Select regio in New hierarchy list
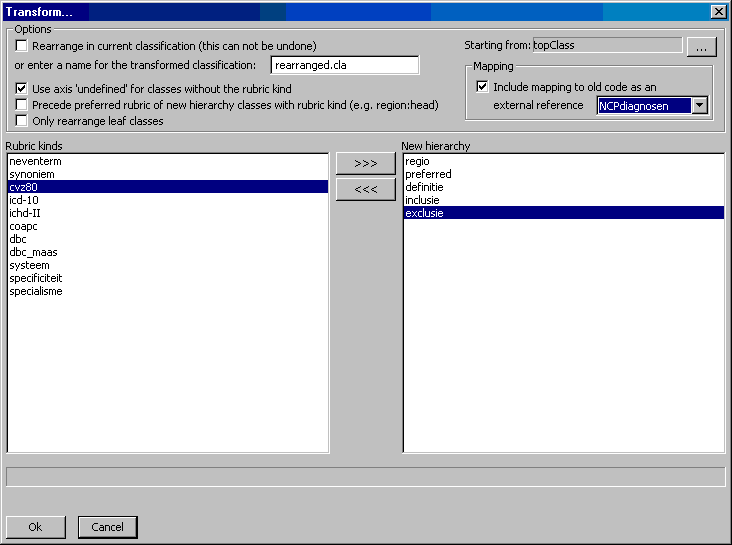Image resolution: width=732 pixels, height=545 pixels. tap(417, 161)
